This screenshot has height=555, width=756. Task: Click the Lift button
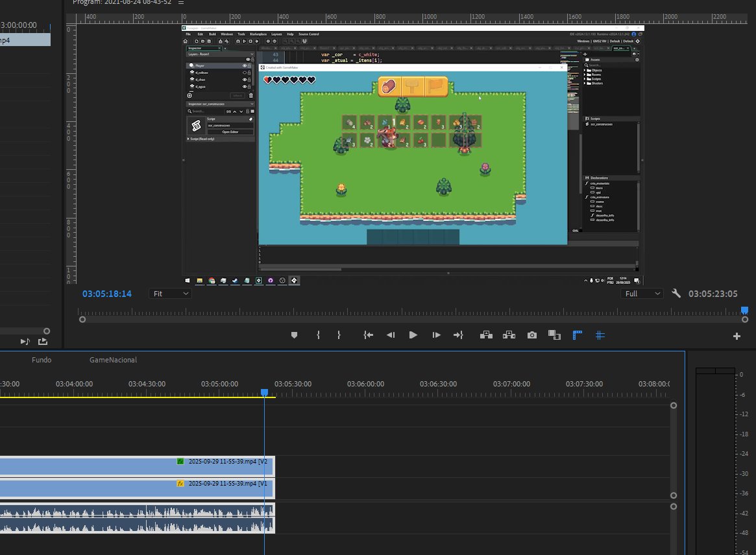coord(486,335)
